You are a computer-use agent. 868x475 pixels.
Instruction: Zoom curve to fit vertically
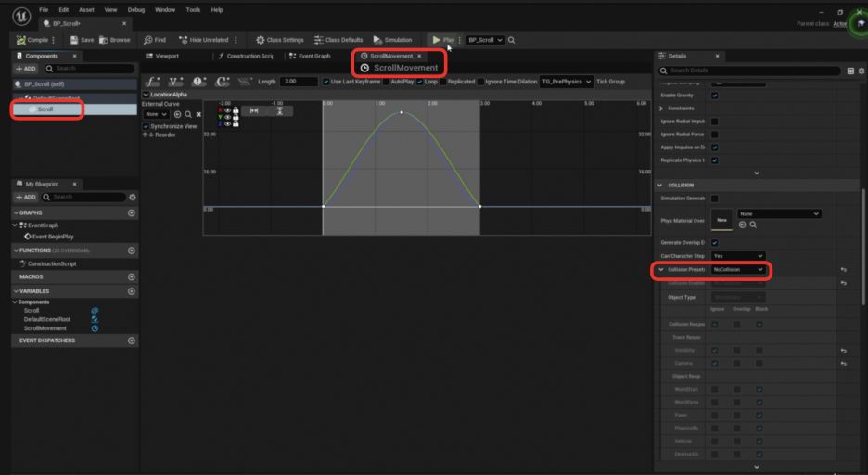click(x=279, y=110)
